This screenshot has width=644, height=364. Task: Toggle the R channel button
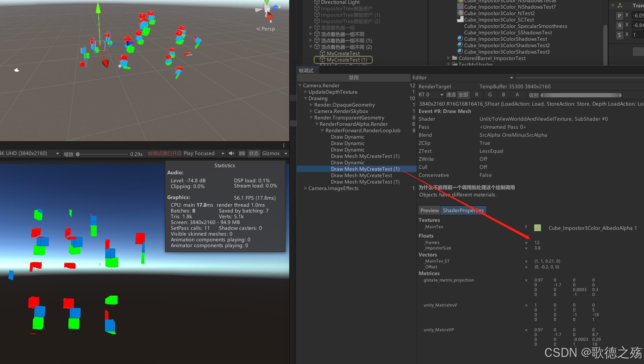pos(477,95)
